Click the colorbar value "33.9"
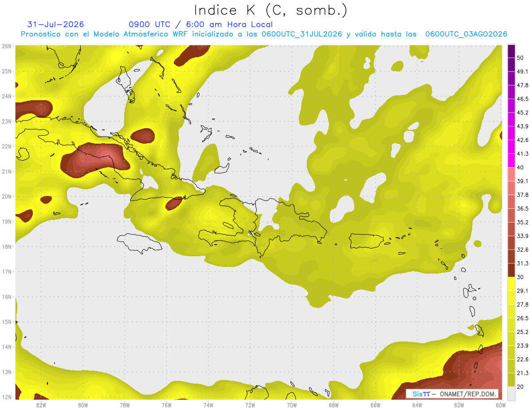 [523, 236]
